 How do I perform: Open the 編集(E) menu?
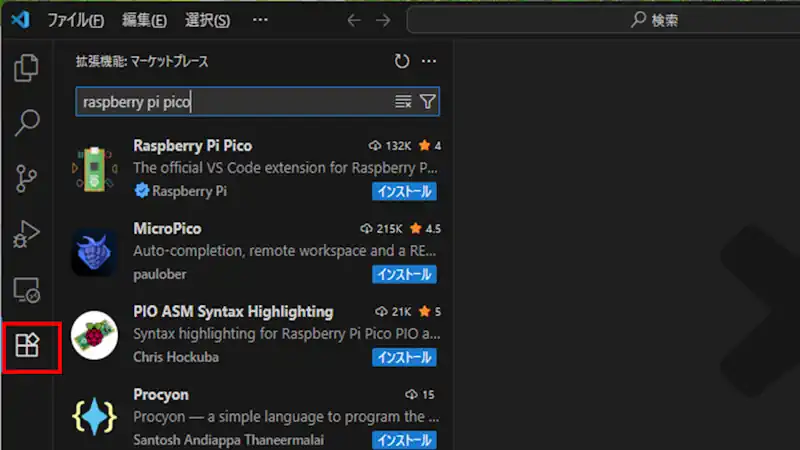[144, 20]
